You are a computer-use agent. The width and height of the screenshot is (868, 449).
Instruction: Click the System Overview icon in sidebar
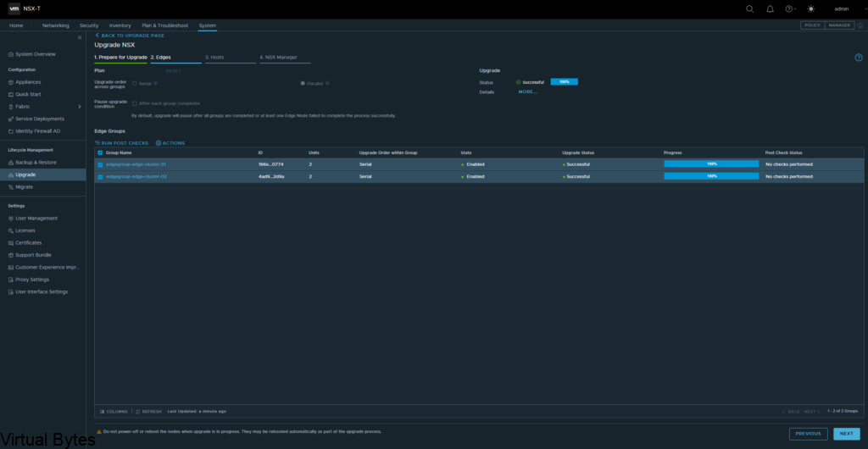(11, 54)
